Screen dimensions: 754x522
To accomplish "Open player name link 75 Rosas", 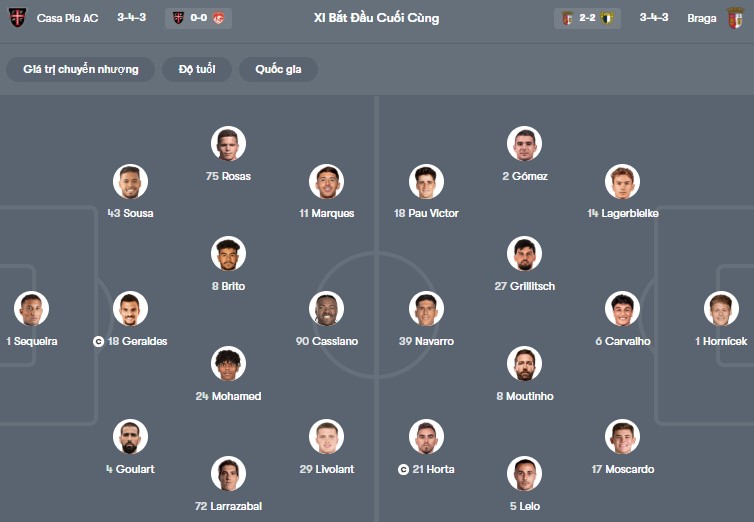I will (x=228, y=177).
